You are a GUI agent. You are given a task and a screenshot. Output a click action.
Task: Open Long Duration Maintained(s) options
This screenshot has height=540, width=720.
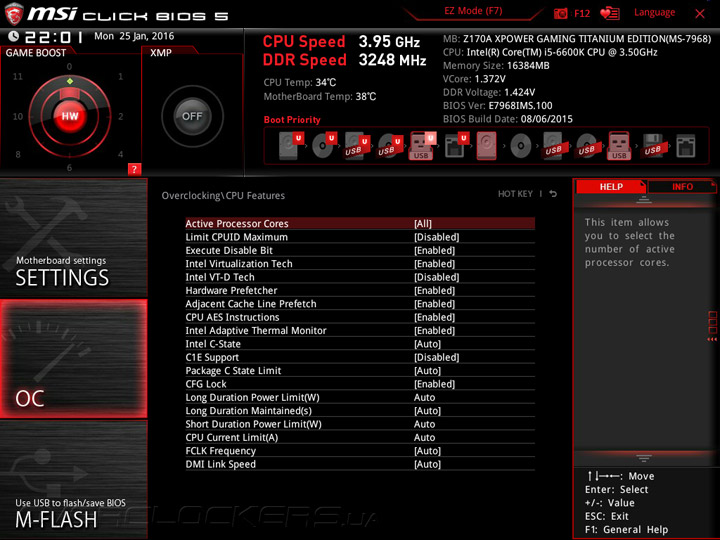(360, 411)
